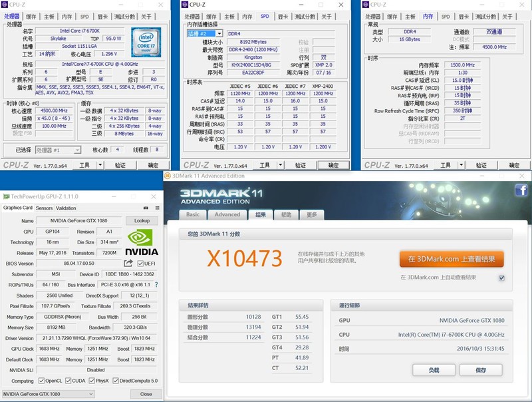Select the 显卡 tab in middle CPU-Z
This screenshot has width=532, height=402.
click(x=283, y=16)
